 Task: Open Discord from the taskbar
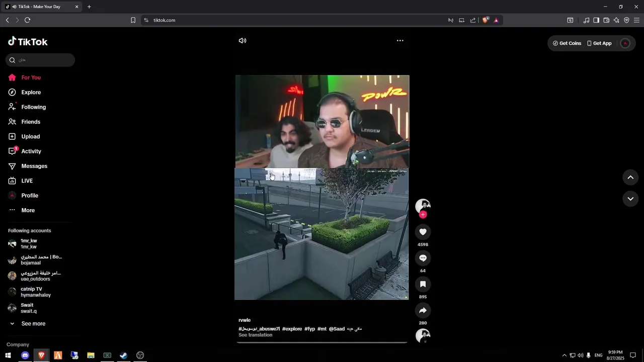[x=25, y=355]
